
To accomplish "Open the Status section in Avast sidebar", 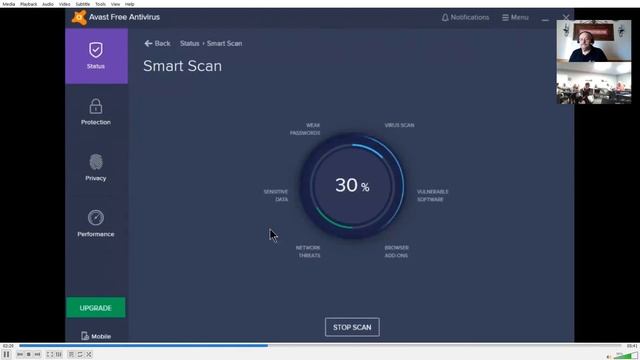I will (96, 56).
